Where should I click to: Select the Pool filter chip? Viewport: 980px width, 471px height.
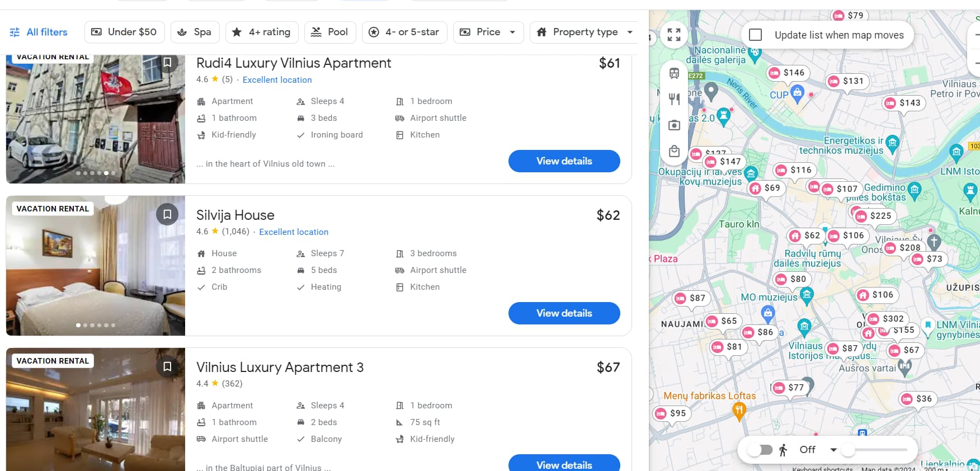click(x=330, y=32)
